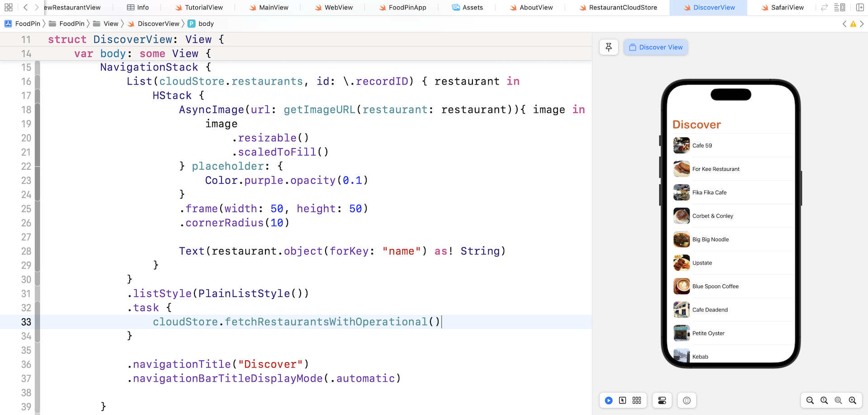Toggle the pin icon in the preview canvas
The width and height of the screenshot is (868, 415).
pos(609,47)
